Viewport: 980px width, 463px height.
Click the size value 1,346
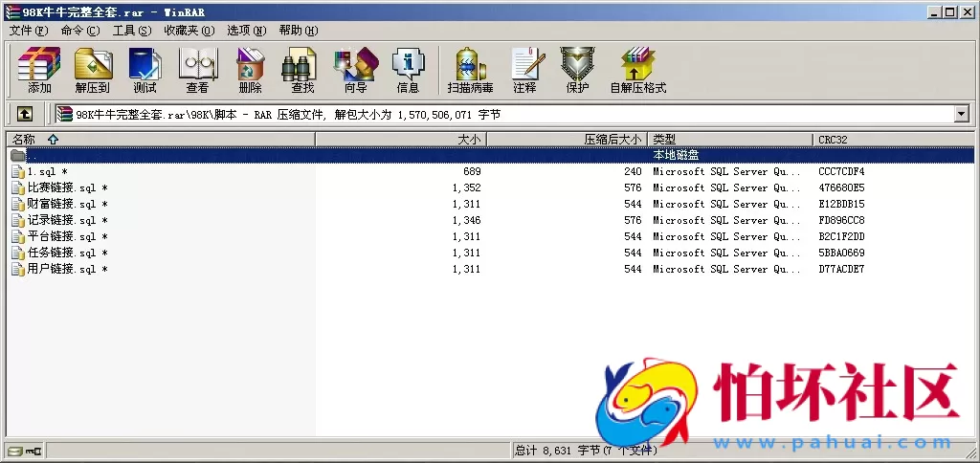click(466, 221)
